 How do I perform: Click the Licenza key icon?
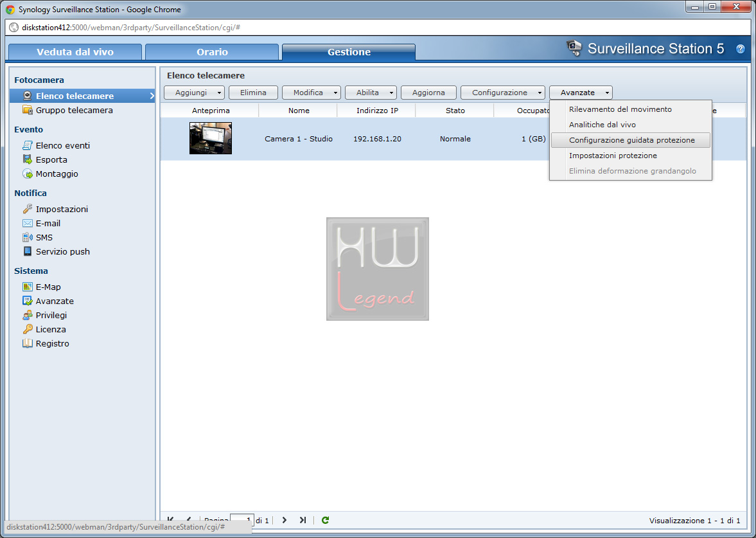click(28, 329)
